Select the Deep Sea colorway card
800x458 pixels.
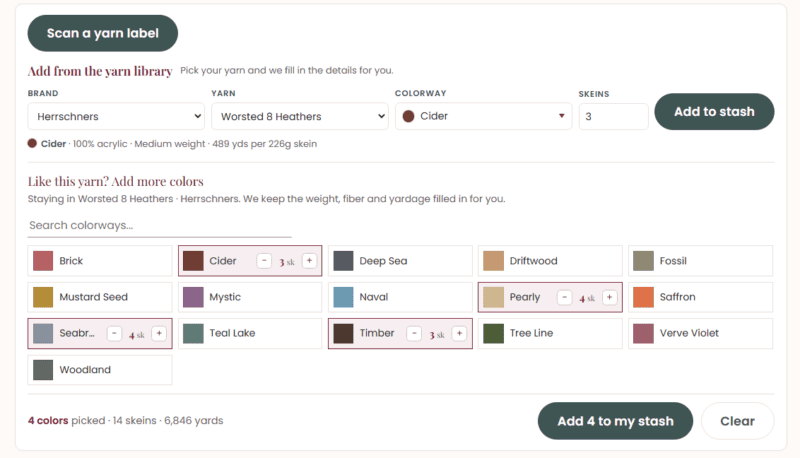click(400, 261)
